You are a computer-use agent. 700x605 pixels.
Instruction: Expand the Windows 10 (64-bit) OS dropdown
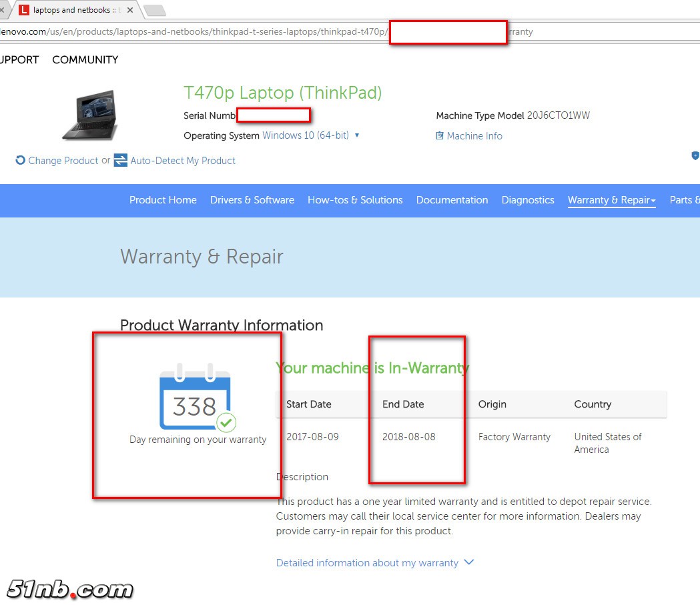(x=311, y=135)
